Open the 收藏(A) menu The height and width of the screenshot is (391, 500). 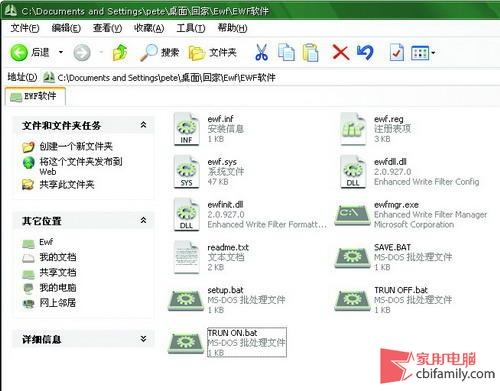tap(149, 28)
